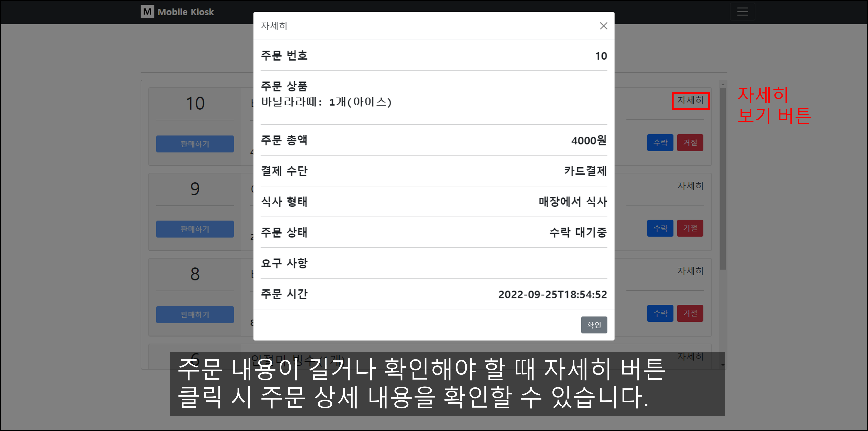Click the payment method value 카드결제
This screenshot has height=431, width=868.
tap(586, 171)
